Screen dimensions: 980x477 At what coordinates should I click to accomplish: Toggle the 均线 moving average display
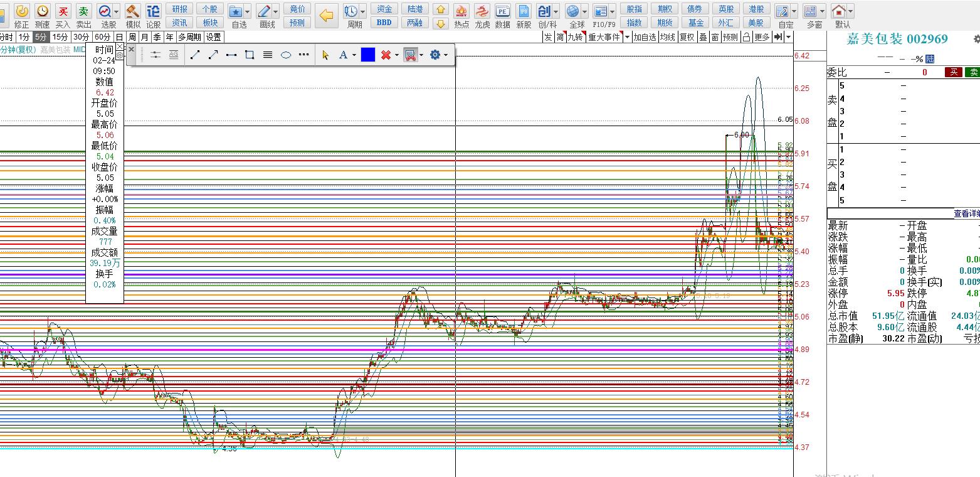(x=668, y=37)
